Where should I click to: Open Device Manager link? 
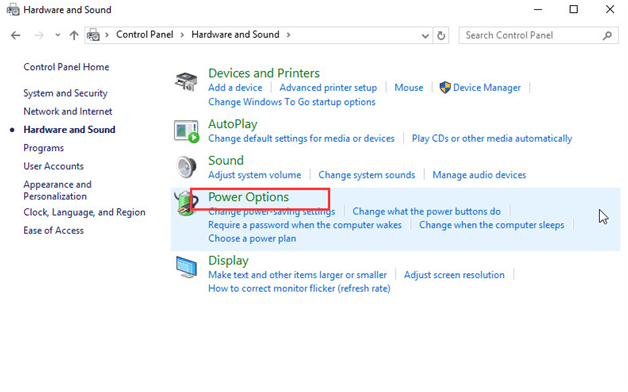tap(487, 88)
